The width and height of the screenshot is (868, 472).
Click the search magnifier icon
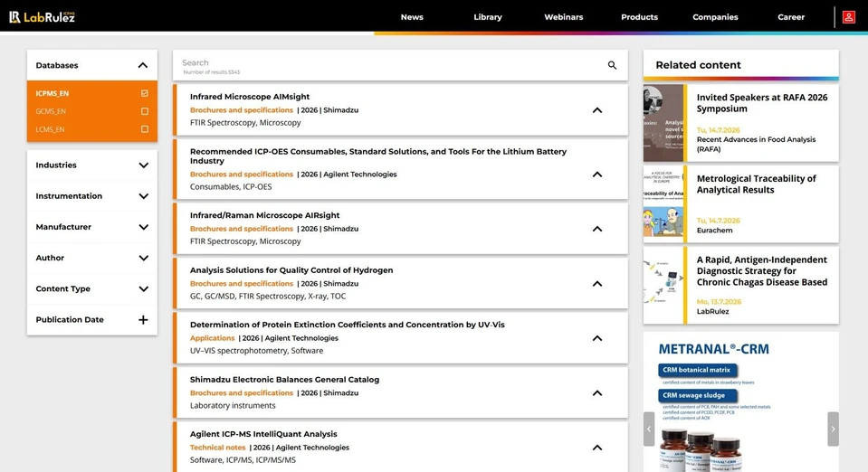point(612,65)
